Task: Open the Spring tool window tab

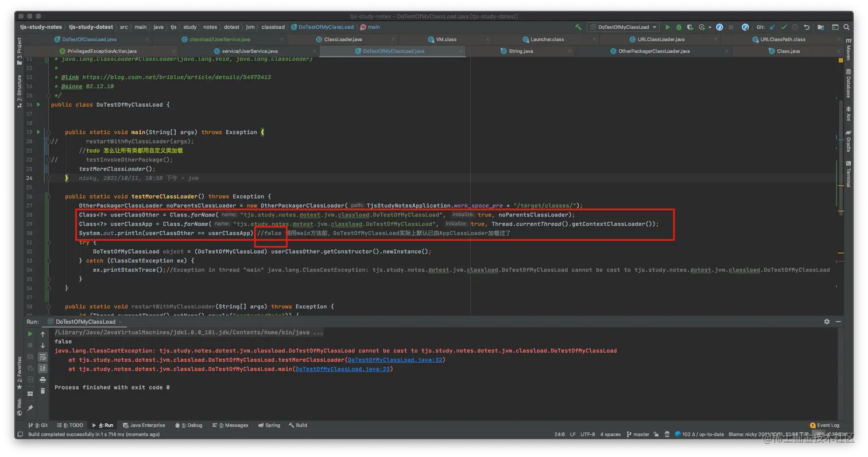Action: (x=269, y=425)
